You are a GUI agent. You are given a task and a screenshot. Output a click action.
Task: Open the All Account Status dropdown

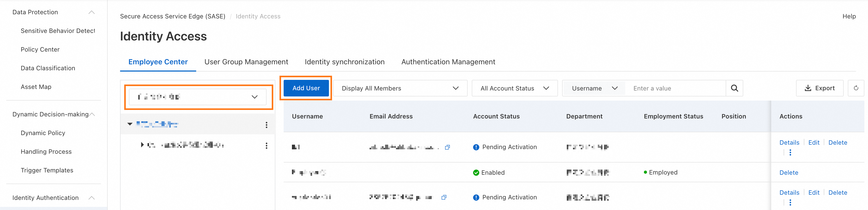click(514, 88)
